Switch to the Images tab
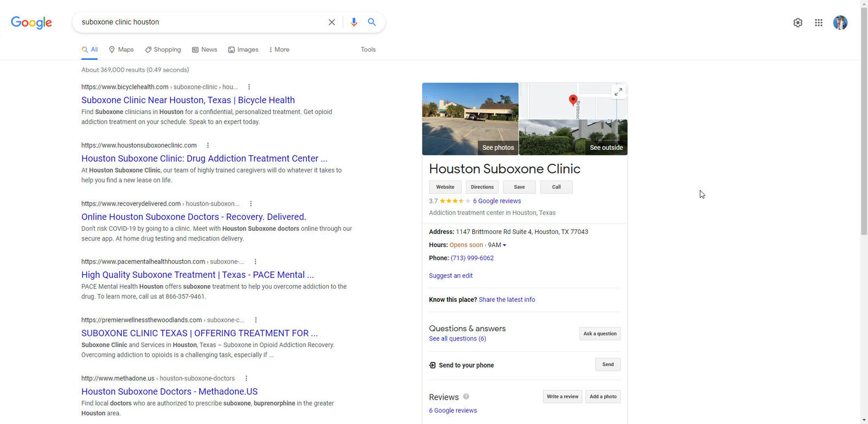Image resolution: width=868 pixels, height=424 pixels. (243, 49)
